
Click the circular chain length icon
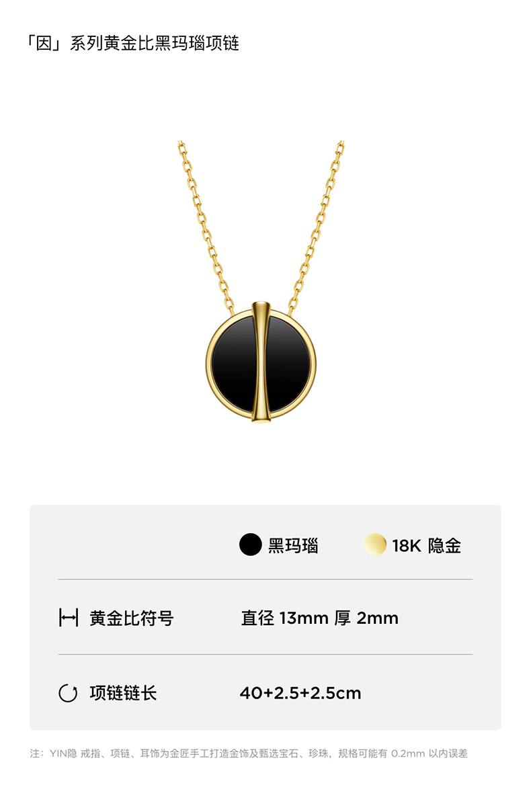(x=69, y=693)
